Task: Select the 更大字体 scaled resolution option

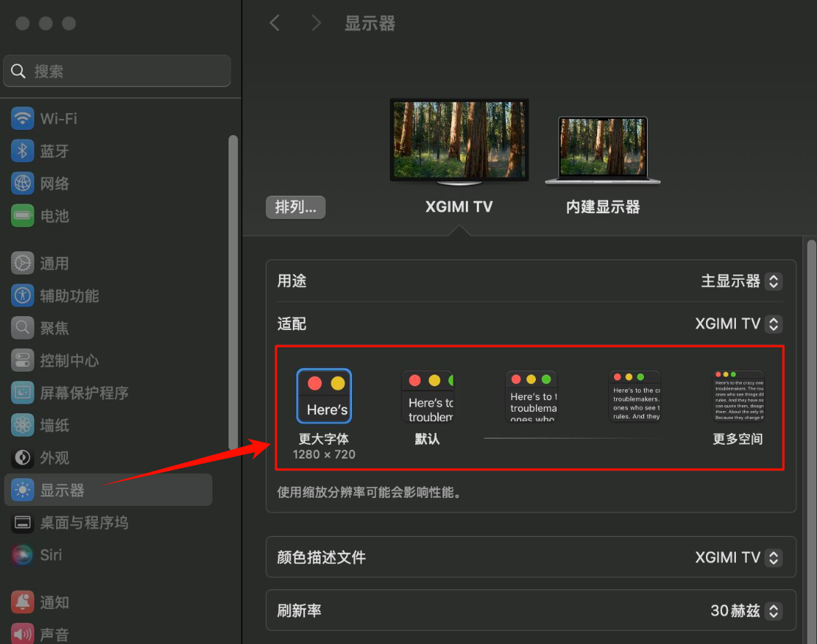Action: coord(323,394)
